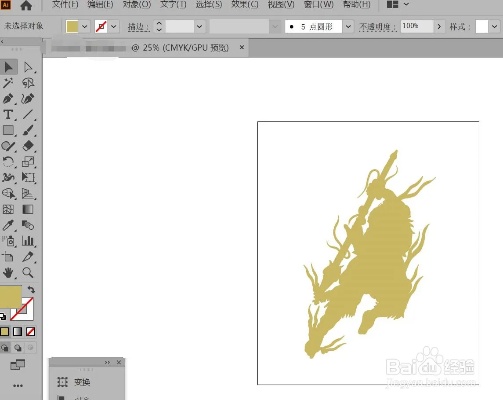
Task: Select the Width tool
Action: click(x=8, y=178)
